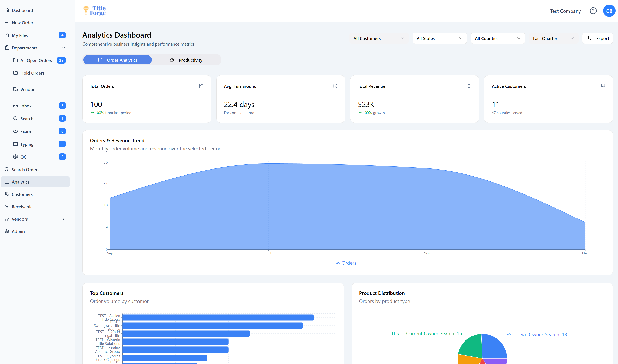Image resolution: width=618 pixels, height=364 pixels.
Task: Click TEST - Two Owner Search: 18 label
Action: coord(535,334)
